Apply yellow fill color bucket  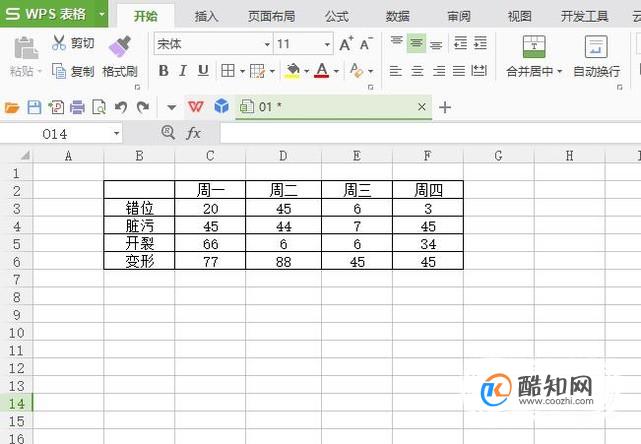[293, 71]
